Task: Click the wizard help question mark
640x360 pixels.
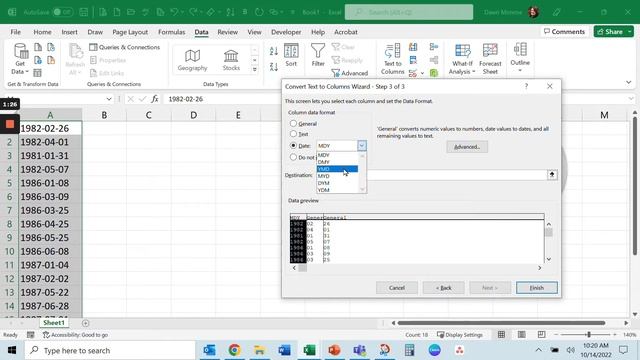Action: pos(527,86)
